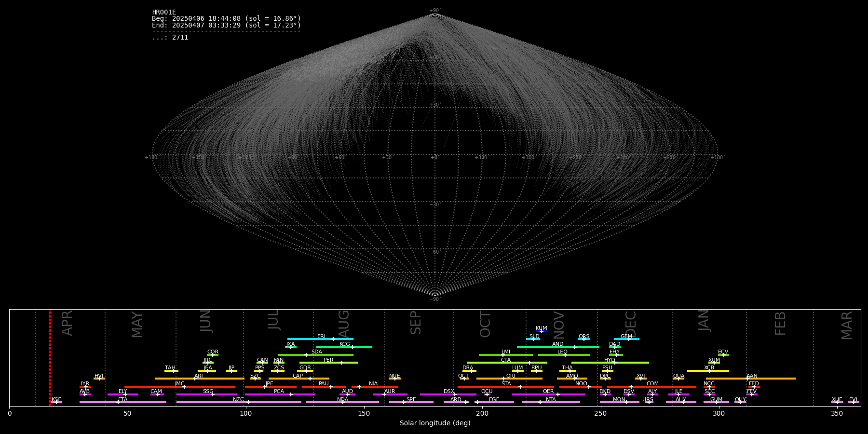This screenshot has height=434, width=868.
Task: Click the +90° label atop the sky map
Action: [435, 11]
